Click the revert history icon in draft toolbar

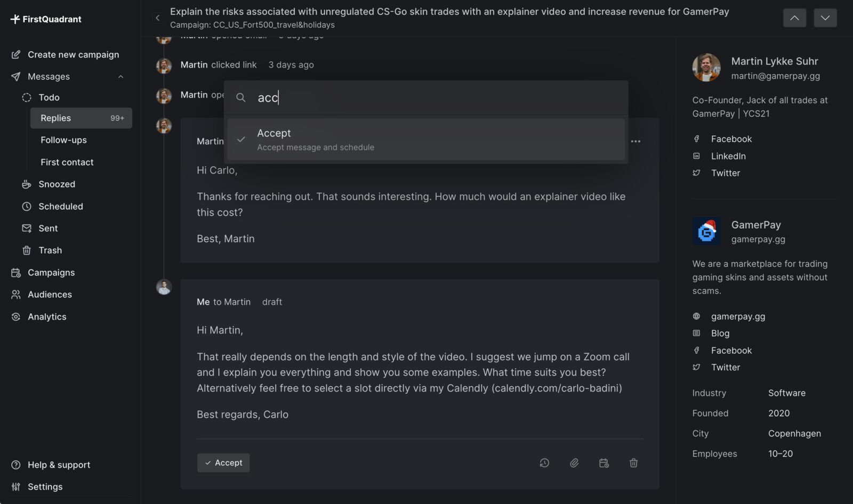pos(544,463)
